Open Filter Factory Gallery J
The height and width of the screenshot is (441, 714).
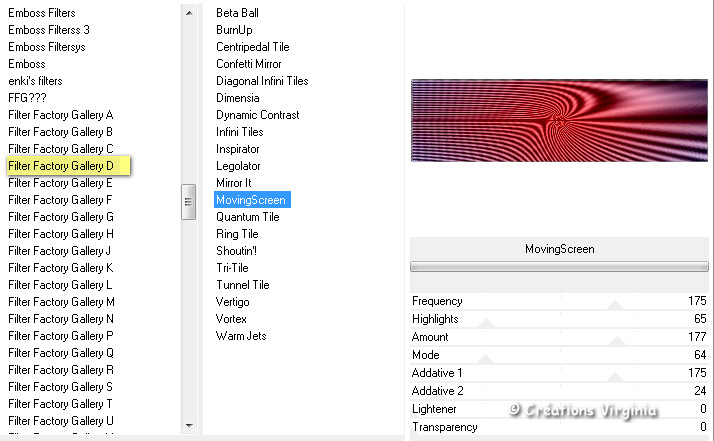60,251
